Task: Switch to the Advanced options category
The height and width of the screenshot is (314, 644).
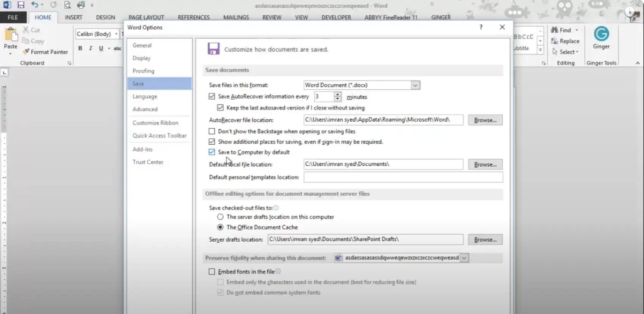Action: click(x=145, y=109)
